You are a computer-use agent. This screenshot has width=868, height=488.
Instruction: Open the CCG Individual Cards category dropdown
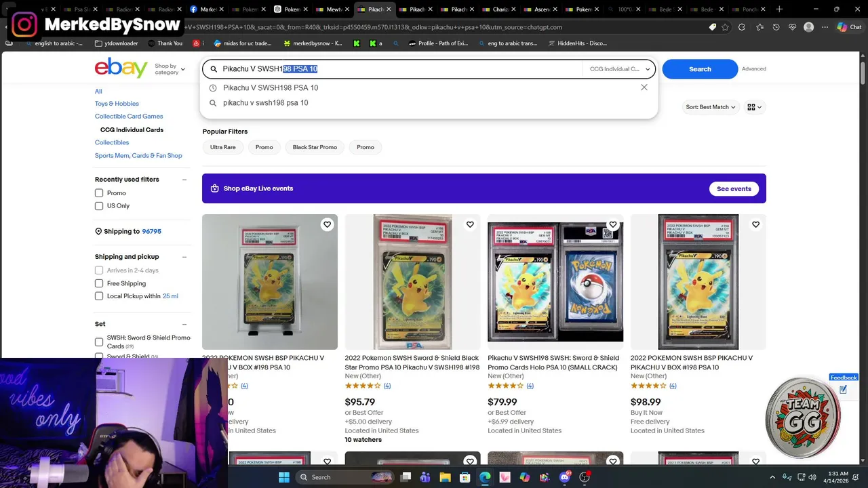[619, 69]
